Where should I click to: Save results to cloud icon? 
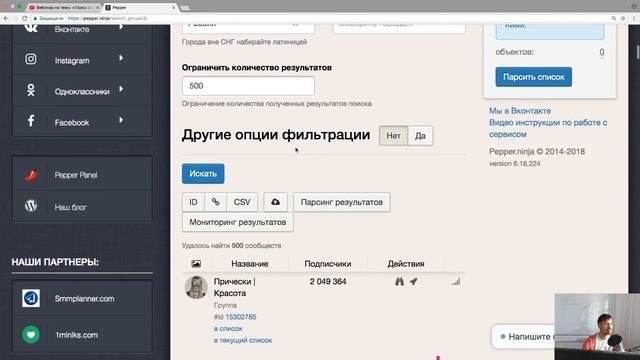[276, 202]
